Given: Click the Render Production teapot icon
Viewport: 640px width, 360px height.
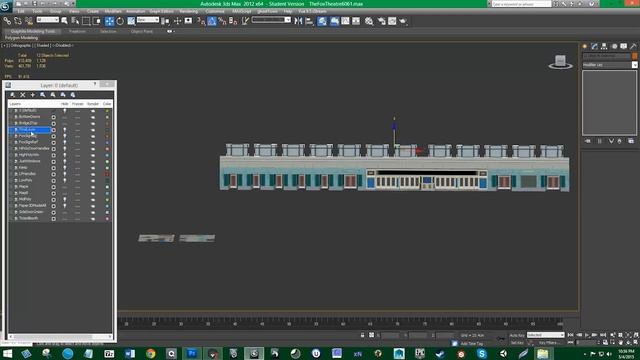Looking at the screenshot, I should 403,21.
